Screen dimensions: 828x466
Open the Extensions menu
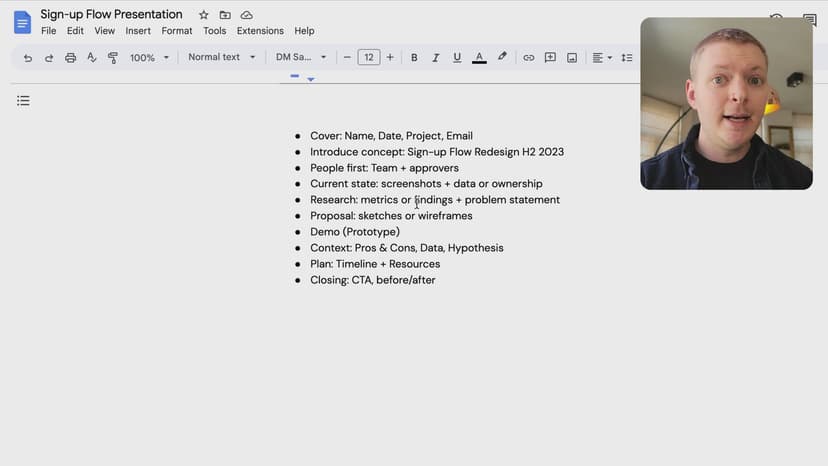point(260,31)
